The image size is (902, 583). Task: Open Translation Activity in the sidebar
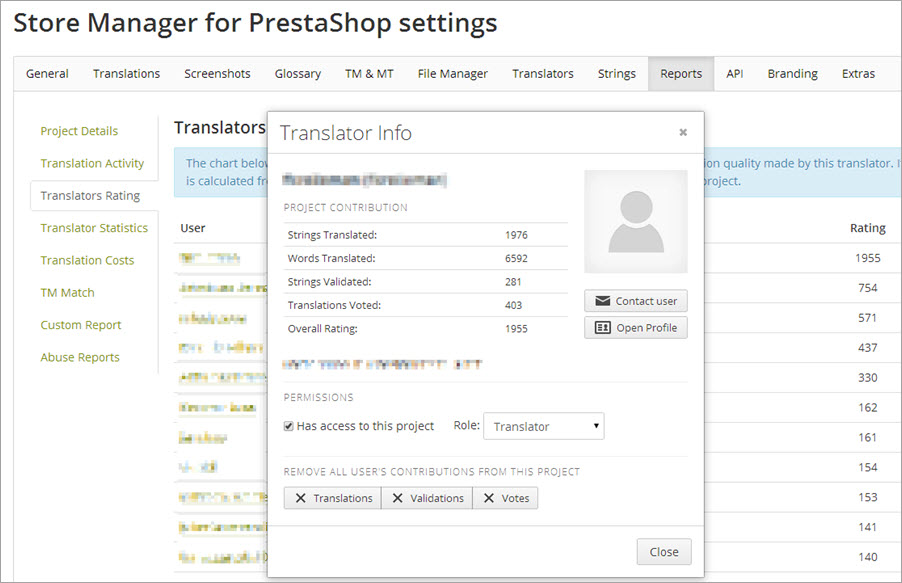(x=92, y=163)
